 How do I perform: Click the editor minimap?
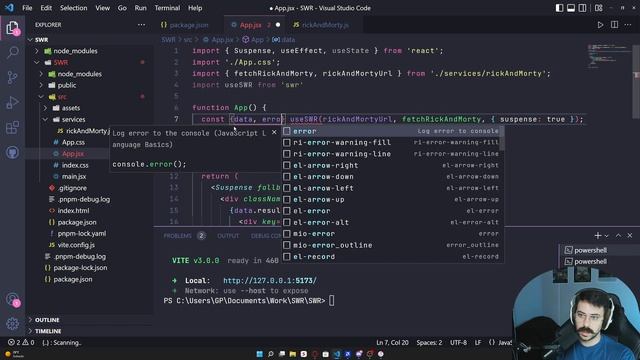pyautogui.click(x=609, y=55)
